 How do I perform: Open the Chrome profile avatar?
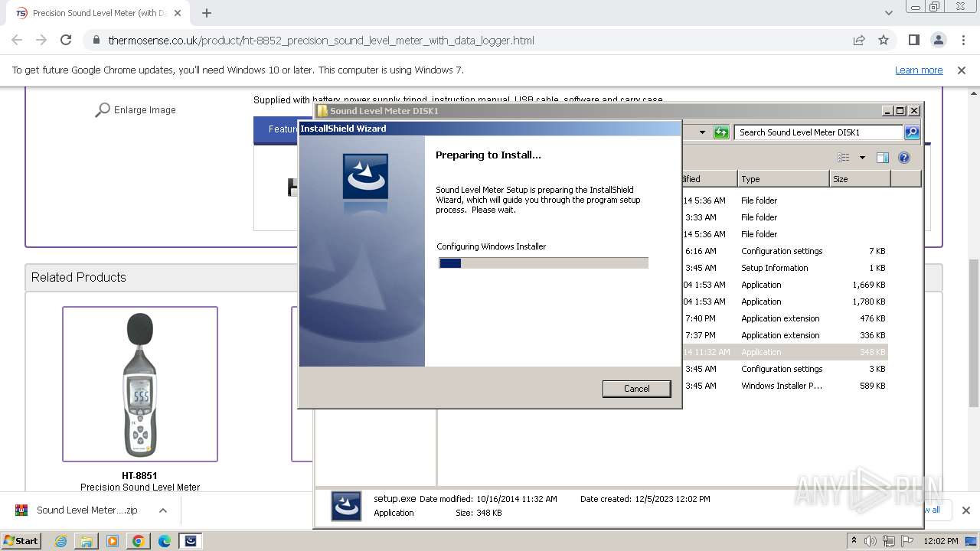(939, 40)
